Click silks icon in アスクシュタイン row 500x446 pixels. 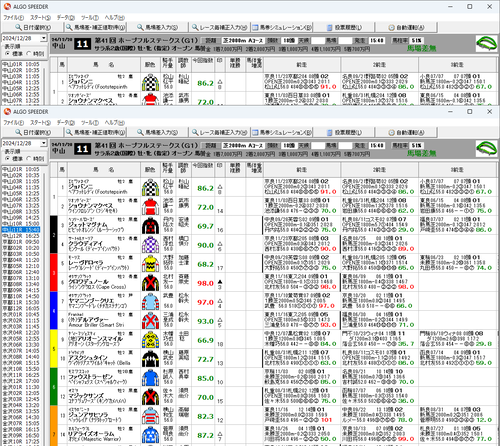point(150,359)
